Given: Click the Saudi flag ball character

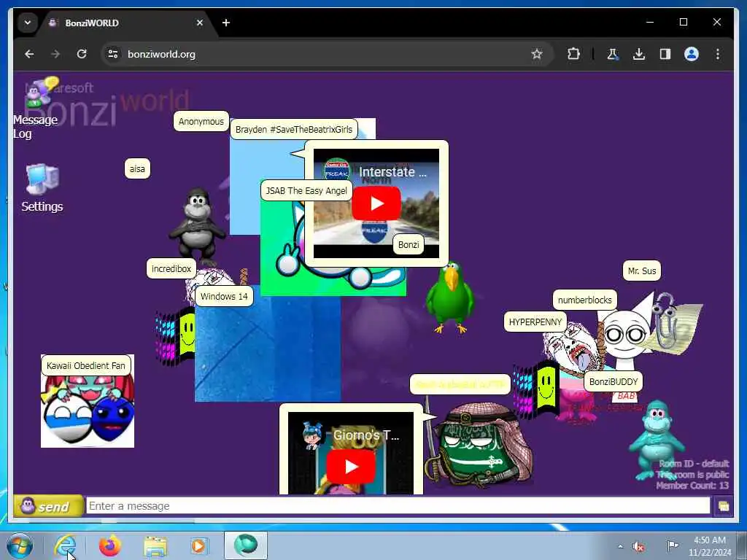Looking at the screenshot, I should (479, 445).
